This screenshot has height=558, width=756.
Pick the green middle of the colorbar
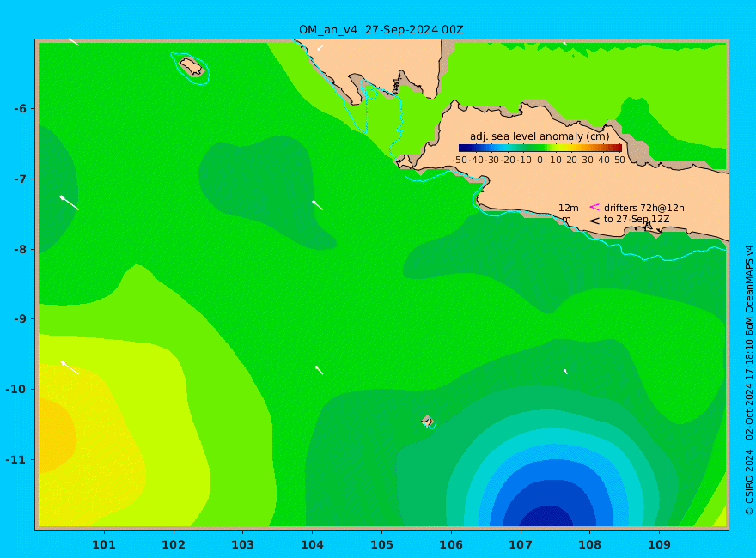540,148
